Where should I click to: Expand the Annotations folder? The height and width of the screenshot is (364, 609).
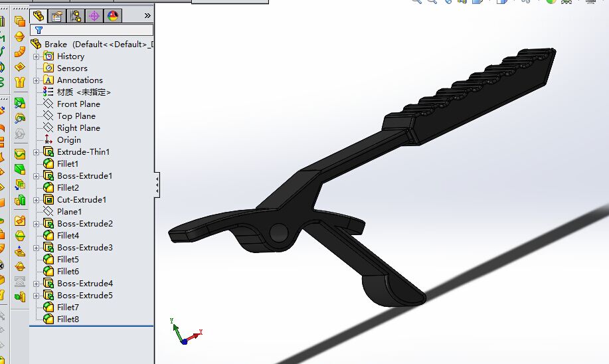coord(36,81)
